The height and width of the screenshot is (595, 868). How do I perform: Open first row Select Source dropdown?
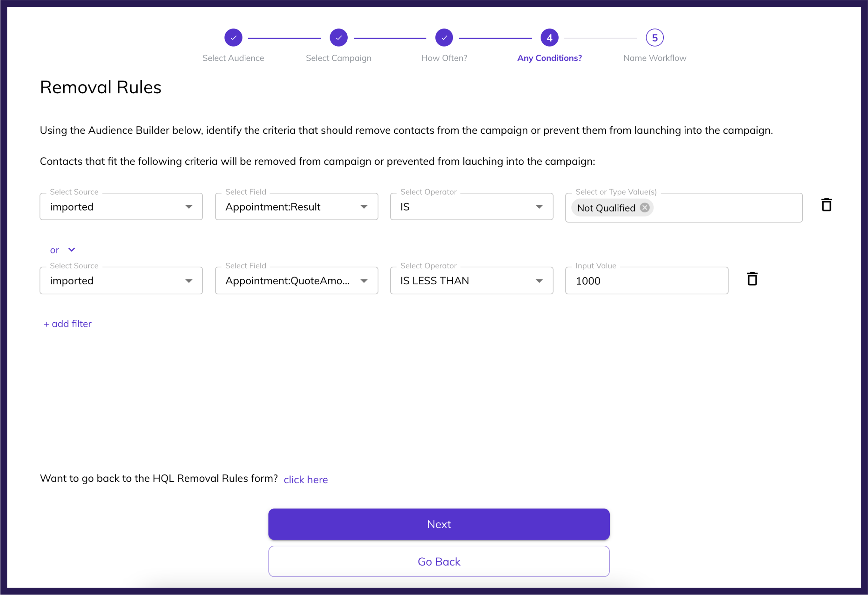[121, 207]
